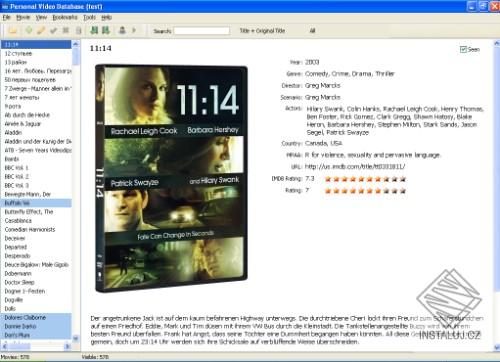Select 'BBC Vol. 2' in the list
500x362 pixels.
pyautogui.click(x=36, y=176)
